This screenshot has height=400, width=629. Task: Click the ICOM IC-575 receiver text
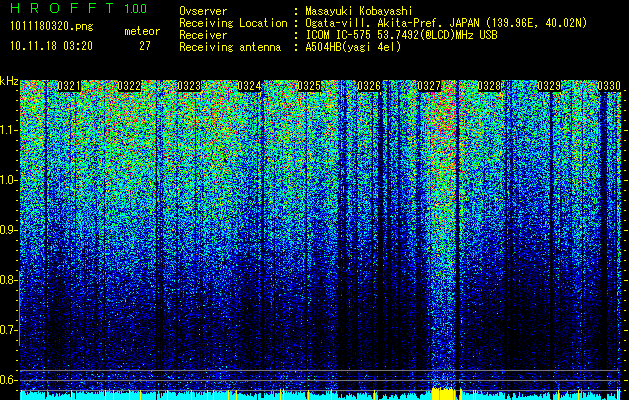pyautogui.click(x=401, y=35)
